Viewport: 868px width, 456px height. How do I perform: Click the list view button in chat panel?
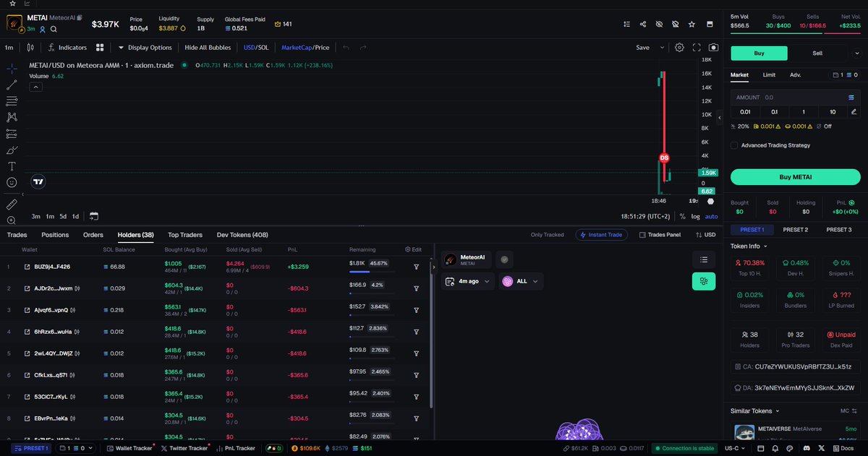(703, 259)
